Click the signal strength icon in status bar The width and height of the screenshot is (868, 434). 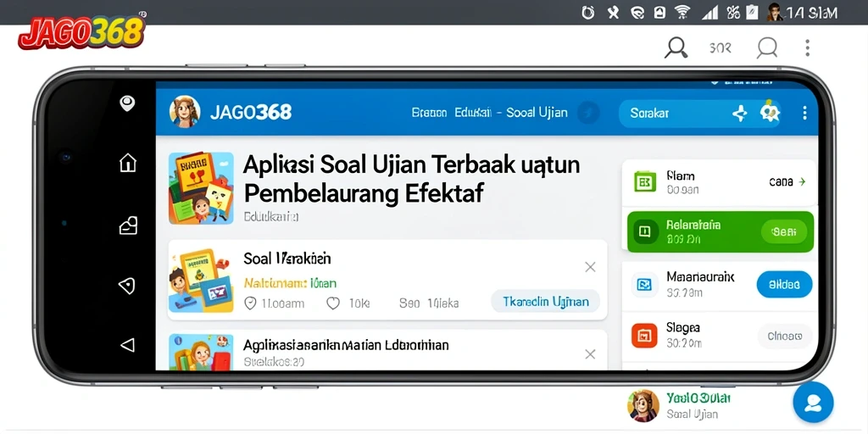tap(709, 12)
